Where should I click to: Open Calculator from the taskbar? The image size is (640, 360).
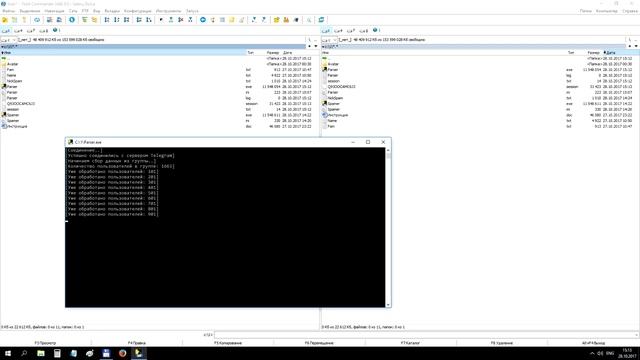click(57, 353)
